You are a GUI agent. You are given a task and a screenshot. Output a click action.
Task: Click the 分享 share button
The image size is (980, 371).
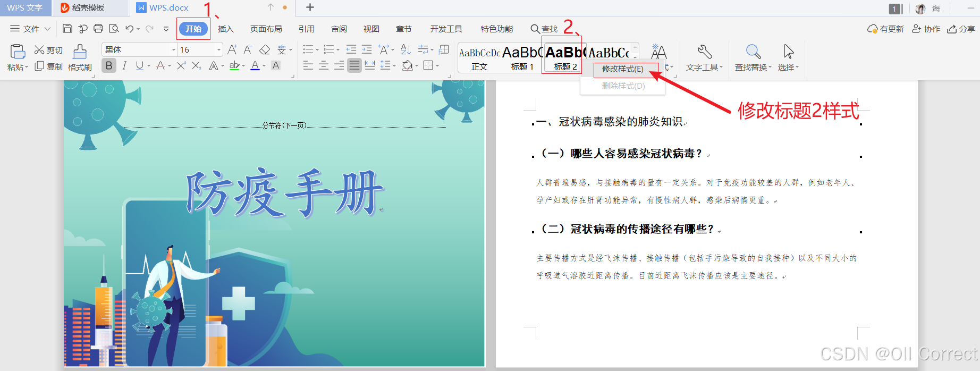961,29
